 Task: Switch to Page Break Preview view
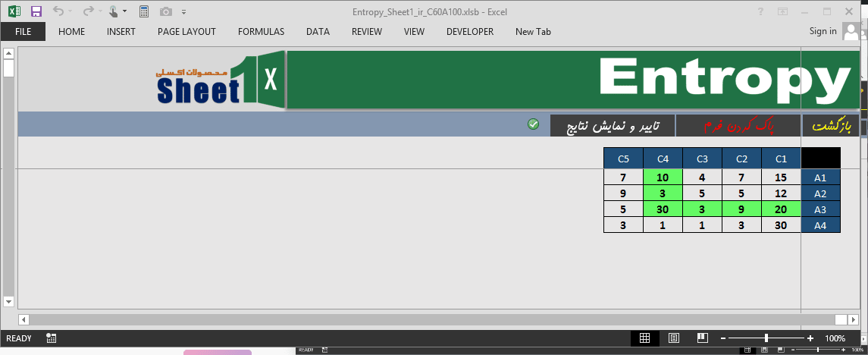702,338
